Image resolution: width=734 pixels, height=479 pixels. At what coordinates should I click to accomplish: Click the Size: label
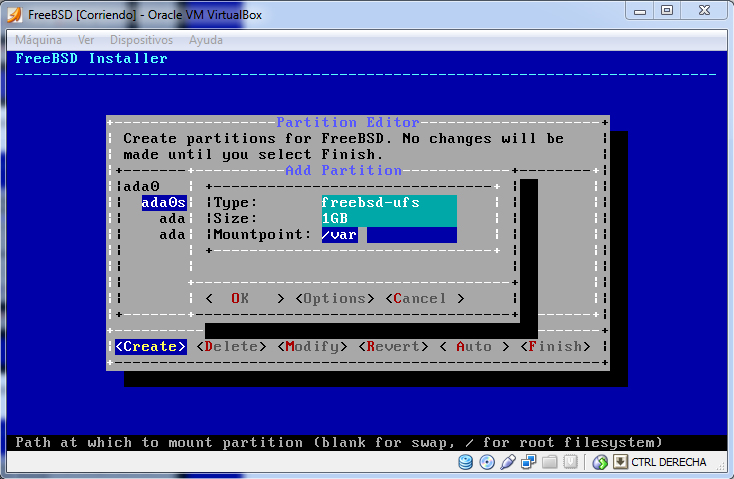click(235, 219)
